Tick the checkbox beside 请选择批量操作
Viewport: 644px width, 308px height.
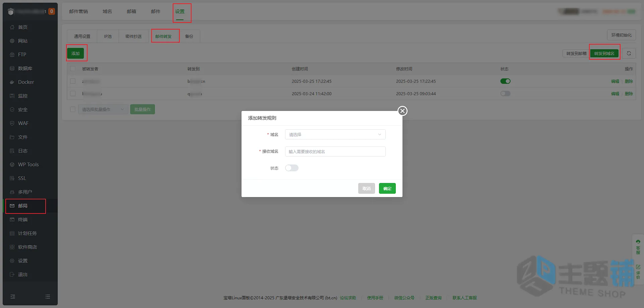coord(73,109)
